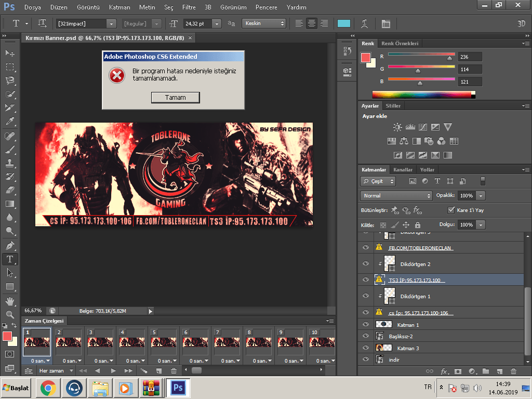Open frame 1 delay dropdown
Screen dimensions: 532x399
tap(48, 361)
